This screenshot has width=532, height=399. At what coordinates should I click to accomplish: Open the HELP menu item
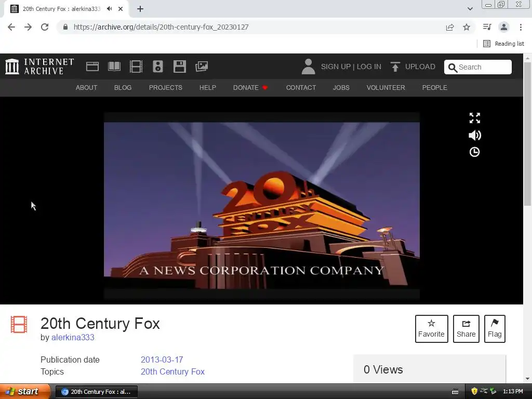tap(208, 87)
